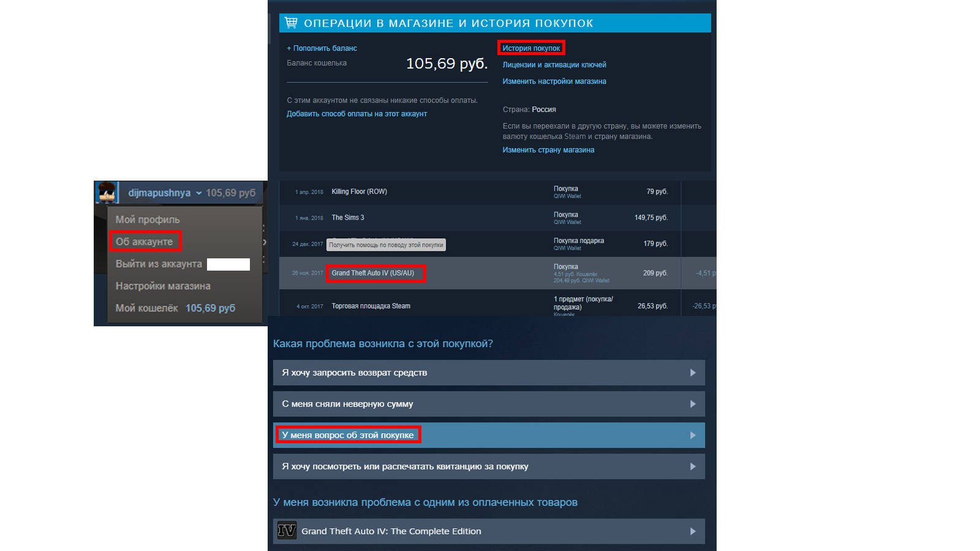Click the dijmapushnya avatar thumbnail
This screenshot has height=551, width=980.
pyautogui.click(x=107, y=192)
